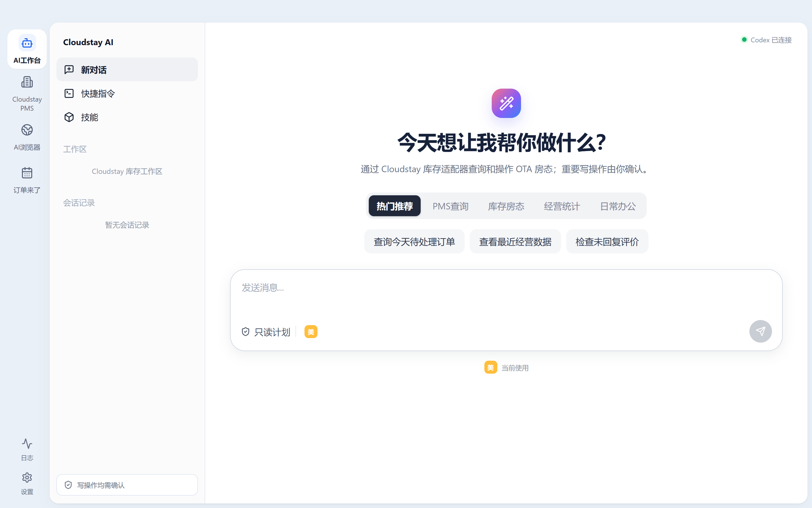
Task: Click the 快捷指令 terminal icon
Action: pos(69,93)
